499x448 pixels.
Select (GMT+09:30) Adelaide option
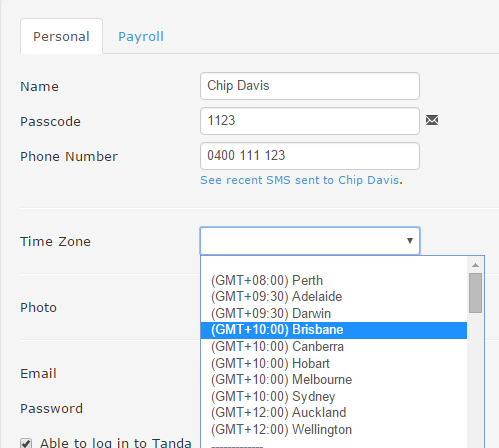pyautogui.click(x=334, y=297)
